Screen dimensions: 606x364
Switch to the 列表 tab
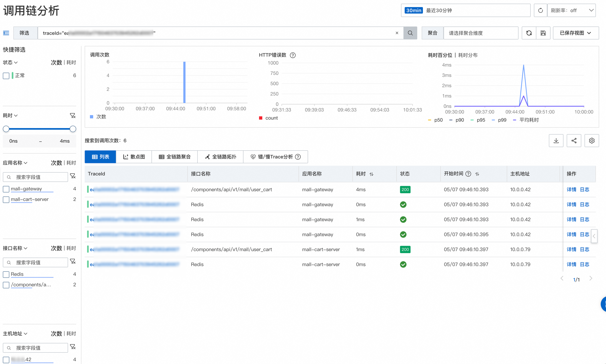pyautogui.click(x=100, y=157)
